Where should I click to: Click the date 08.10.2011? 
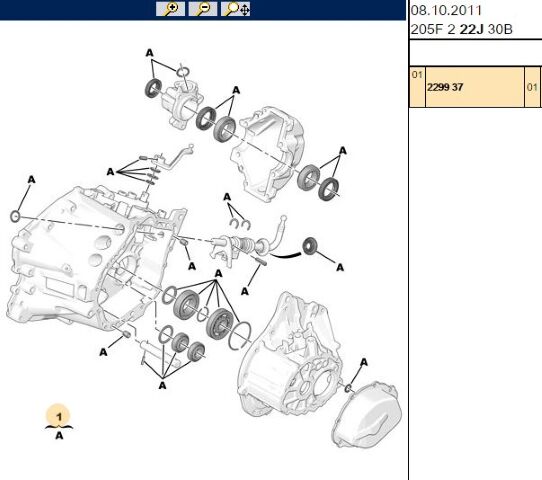point(446,10)
